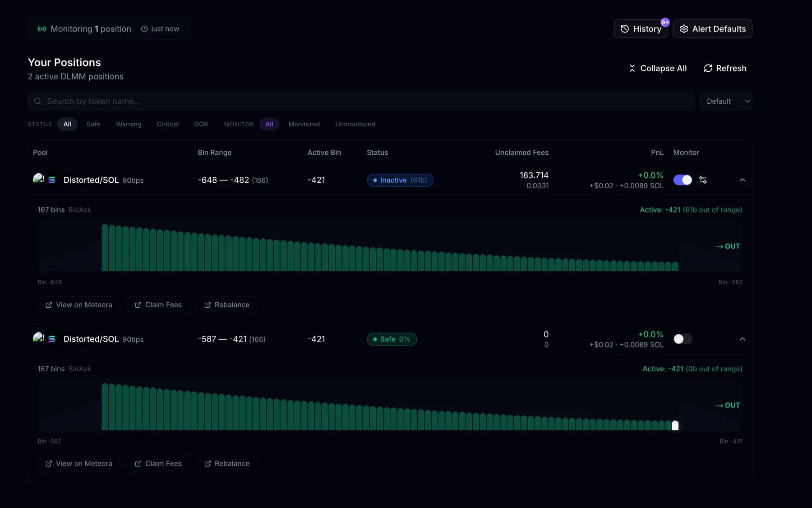Click the Safe 0% status badge
812x508 pixels.
(392, 339)
